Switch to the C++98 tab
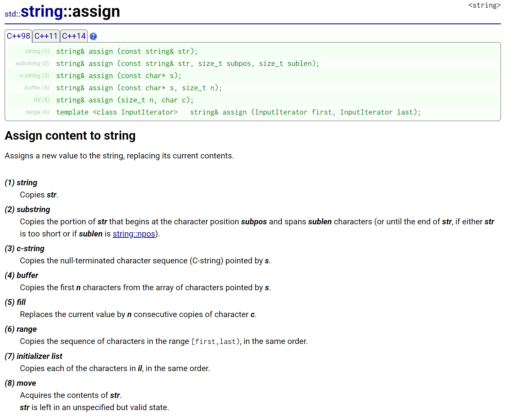Screen dimensions: 522x420 coord(18,36)
